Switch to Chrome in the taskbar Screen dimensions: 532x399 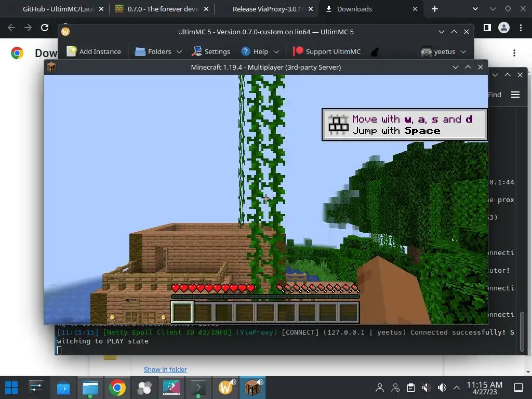tap(117, 388)
